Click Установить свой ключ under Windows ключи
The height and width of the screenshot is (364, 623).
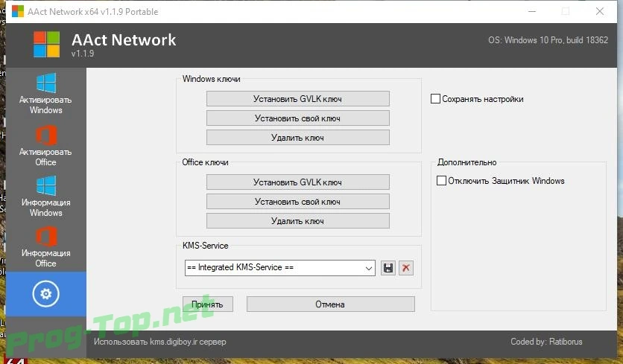point(297,118)
